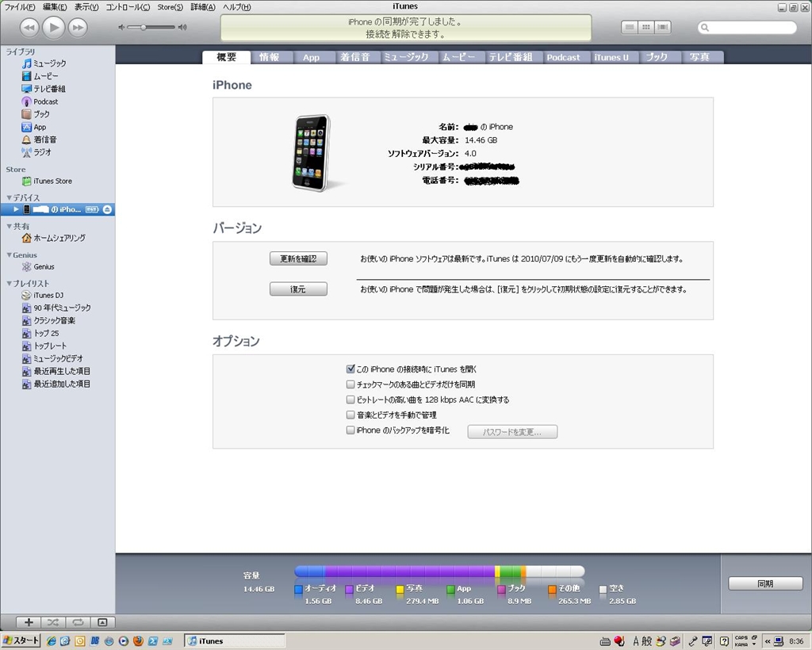The height and width of the screenshot is (650, 812).
Task: Open 最近再生した項目 playlist
Action: (56, 371)
